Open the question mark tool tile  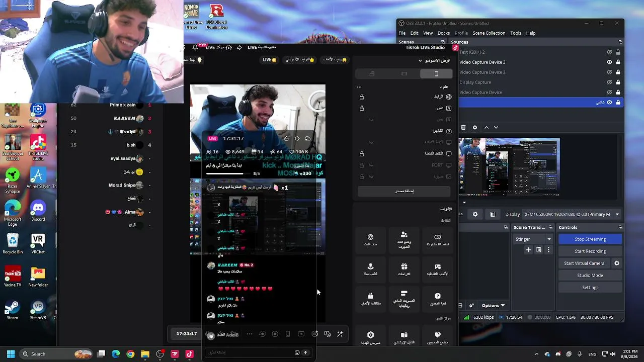coord(438,299)
